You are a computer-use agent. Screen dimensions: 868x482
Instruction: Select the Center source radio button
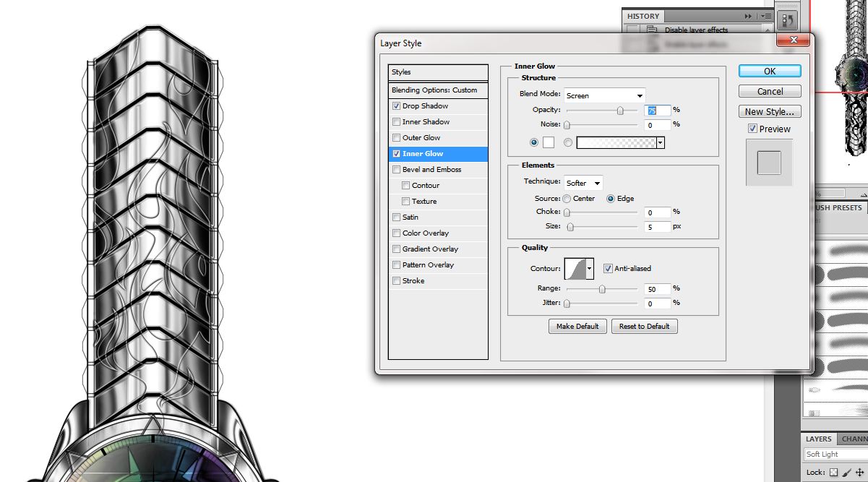567,199
